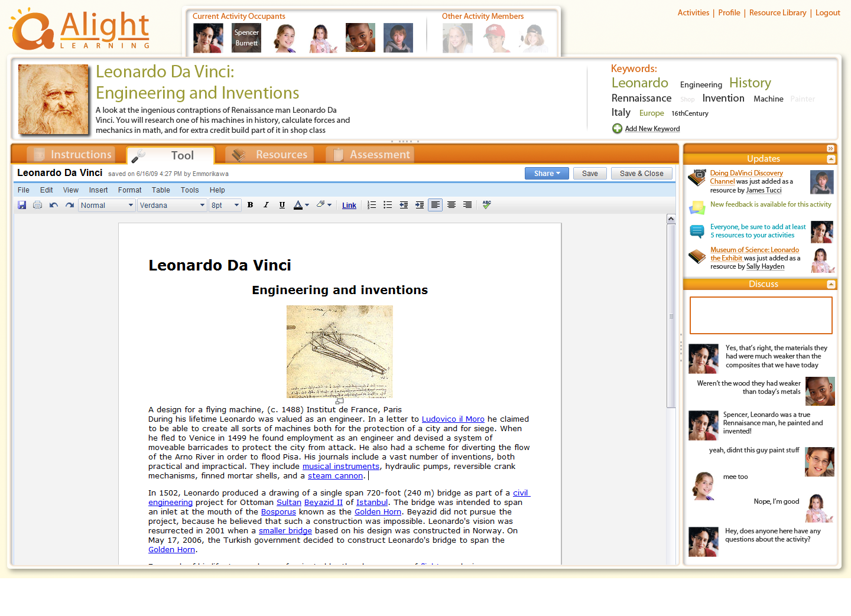Open the Format menu

(x=130, y=190)
